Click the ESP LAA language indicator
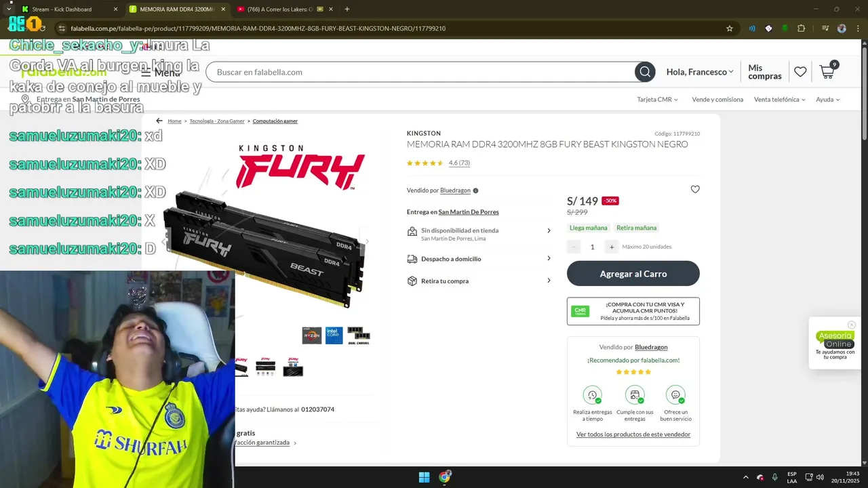This screenshot has height=488, width=868. [x=792, y=477]
